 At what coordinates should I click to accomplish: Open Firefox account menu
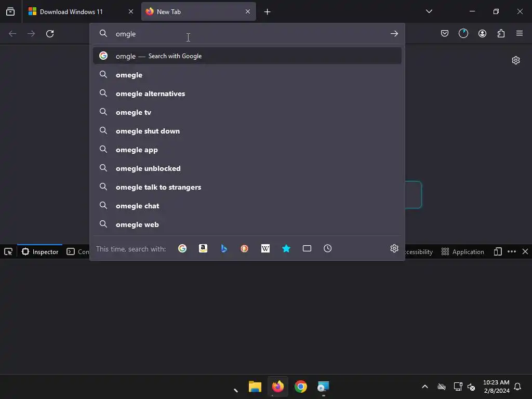(482, 33)
